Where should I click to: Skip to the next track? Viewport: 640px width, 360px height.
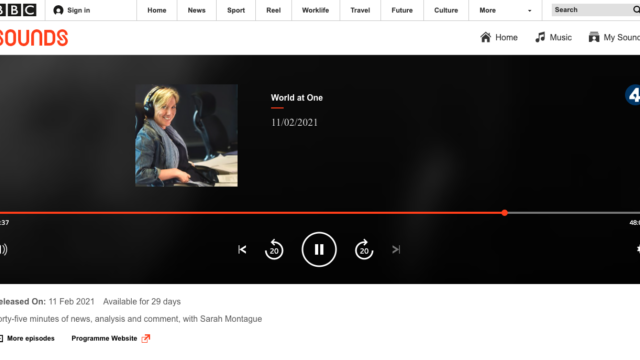[x=396, y=249]
